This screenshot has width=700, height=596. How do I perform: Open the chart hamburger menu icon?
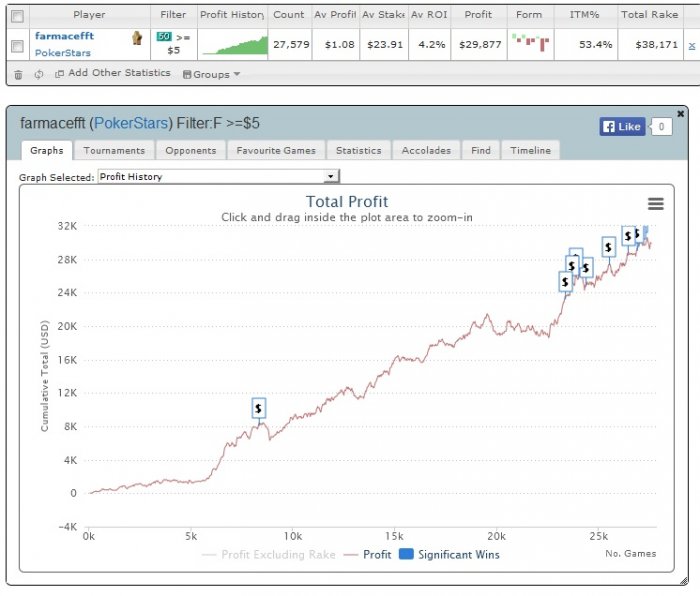tap(655, 204)
